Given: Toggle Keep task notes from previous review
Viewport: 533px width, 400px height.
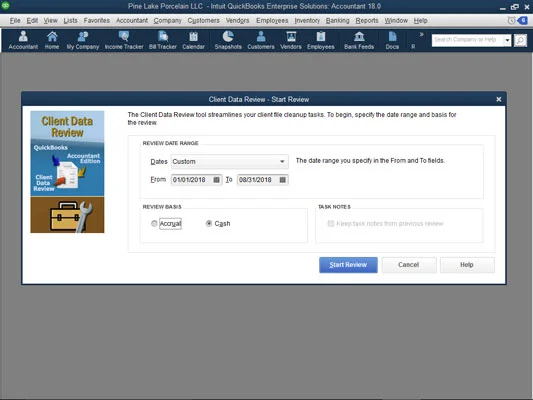Looking at the screenshot, I should coord(330,224).
